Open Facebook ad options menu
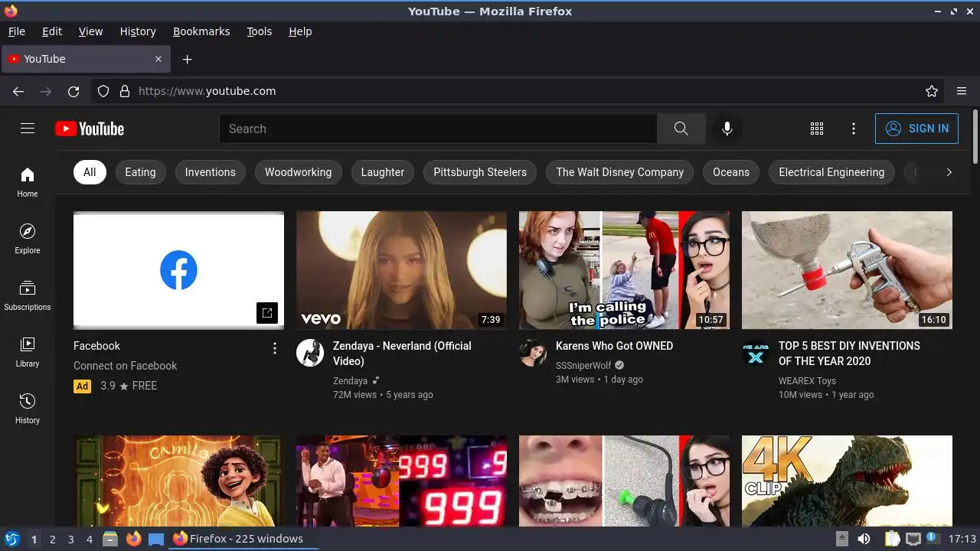Screen dimensions: 980x551 [x=275, y=348]
